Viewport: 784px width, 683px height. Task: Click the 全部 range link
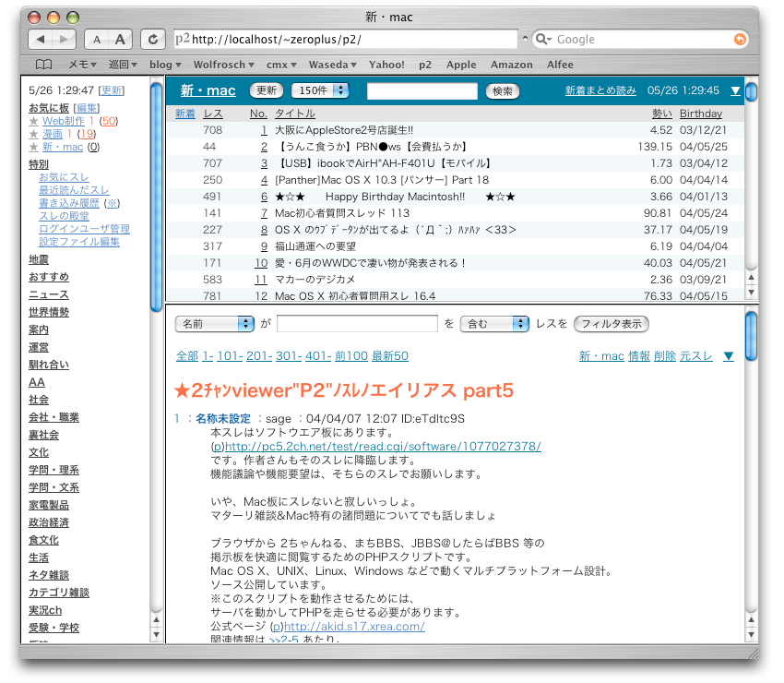click(187, 355)
